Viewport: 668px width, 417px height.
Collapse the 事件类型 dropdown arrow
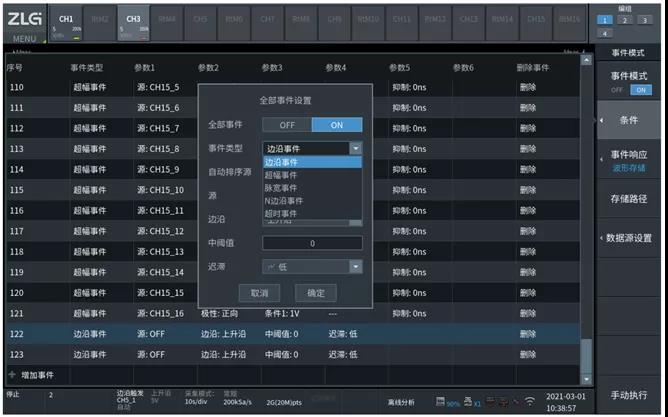pos(355,148)
